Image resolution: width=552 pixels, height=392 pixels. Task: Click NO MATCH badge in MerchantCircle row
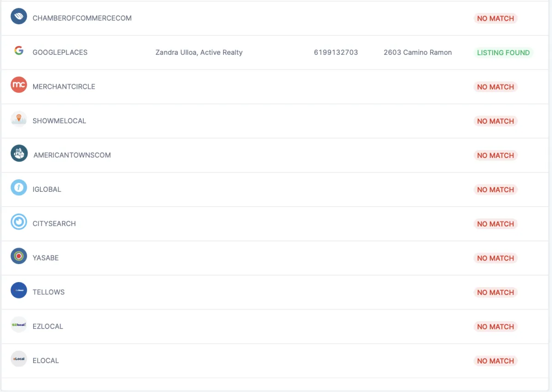pos(495,87)
